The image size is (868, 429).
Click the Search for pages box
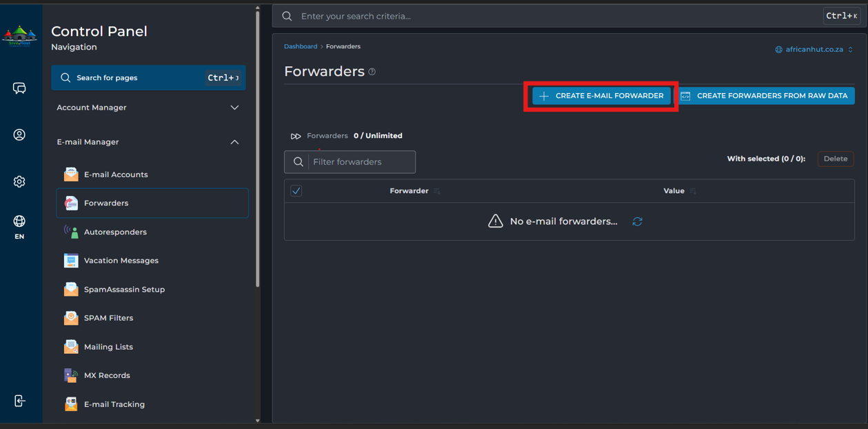click(148, 78)
